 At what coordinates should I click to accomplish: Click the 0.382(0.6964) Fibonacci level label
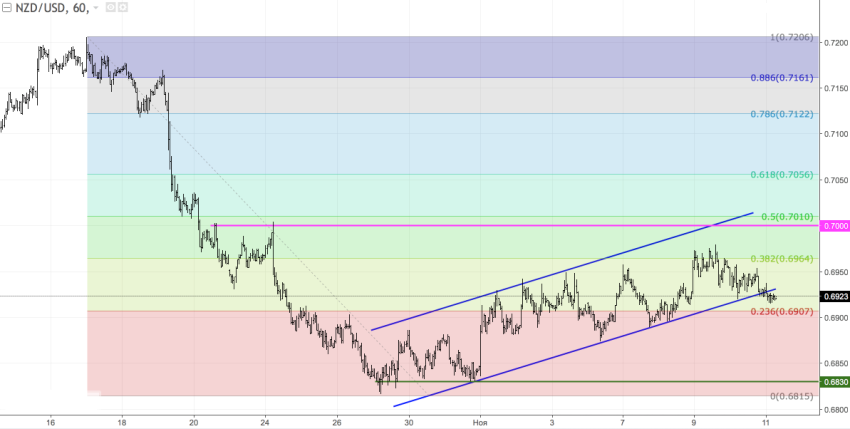[x=784, y=258]
